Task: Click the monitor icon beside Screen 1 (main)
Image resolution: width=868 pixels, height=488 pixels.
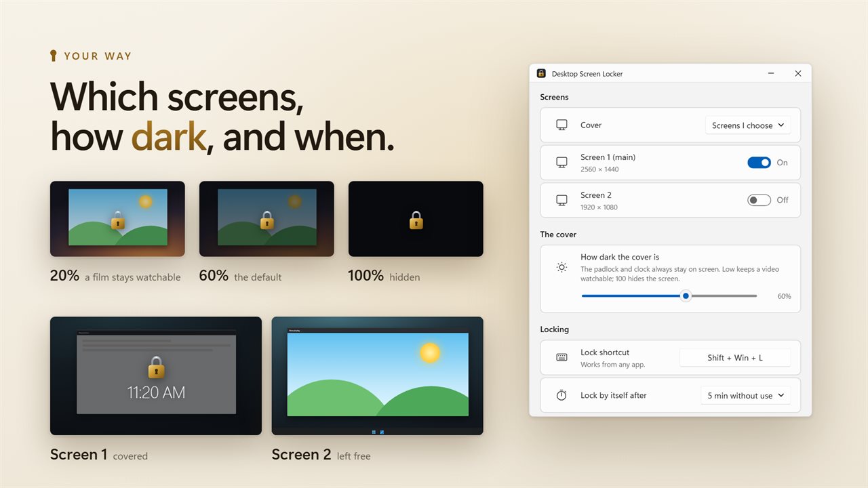Action: pyautogui.click(x=561, y=163)
